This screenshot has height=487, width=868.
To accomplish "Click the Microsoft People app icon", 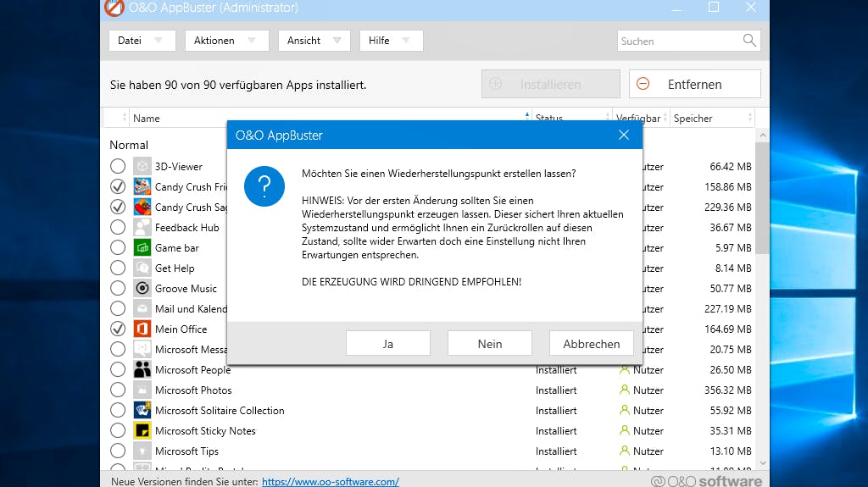I will coord(142,369).
